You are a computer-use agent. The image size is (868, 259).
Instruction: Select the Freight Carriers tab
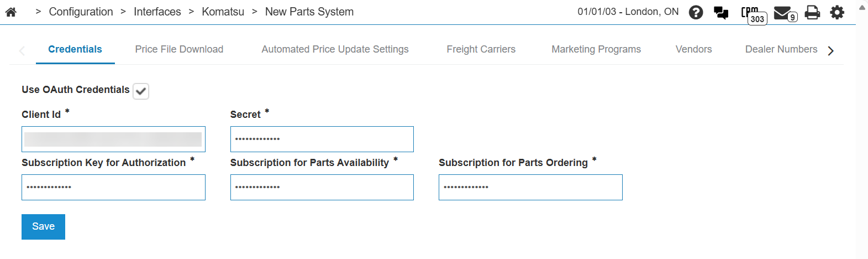pos(481,49)
